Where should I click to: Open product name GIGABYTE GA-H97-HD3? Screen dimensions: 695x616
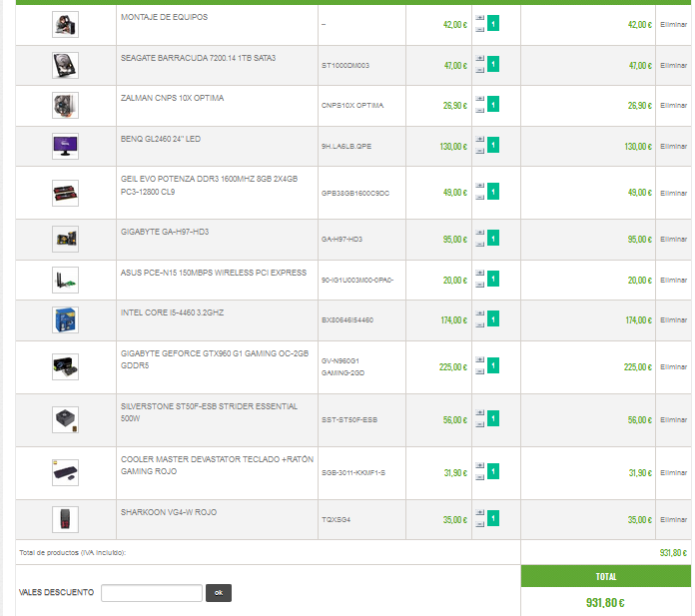coord(165,232)
